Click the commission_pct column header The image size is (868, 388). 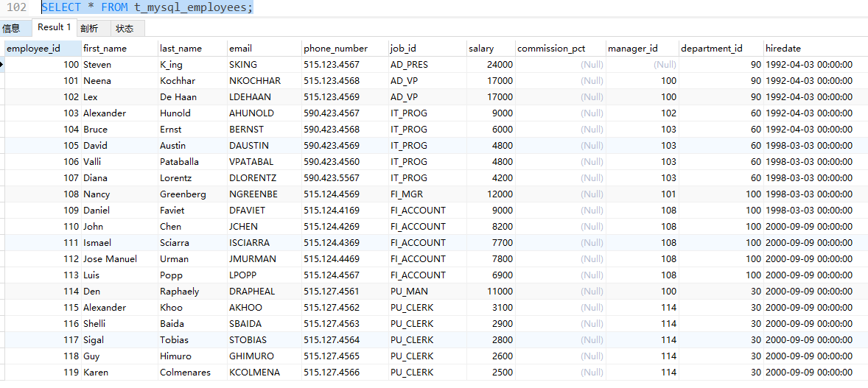(560, 48)
